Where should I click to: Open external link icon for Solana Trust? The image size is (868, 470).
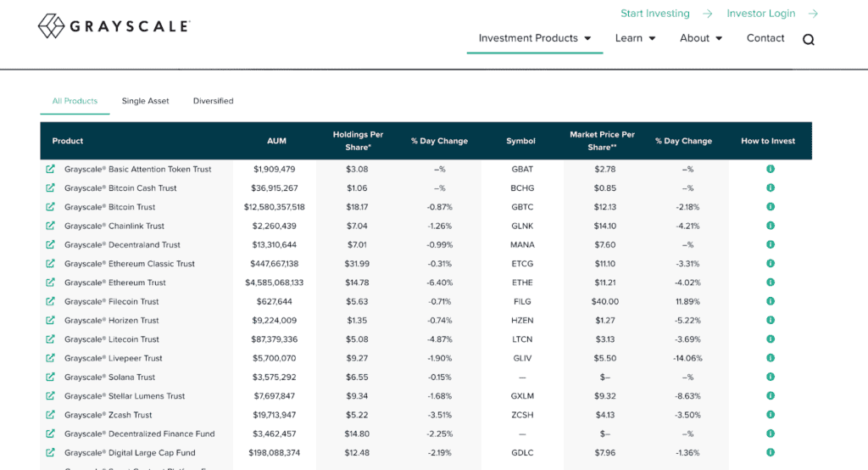coord(50,377)
